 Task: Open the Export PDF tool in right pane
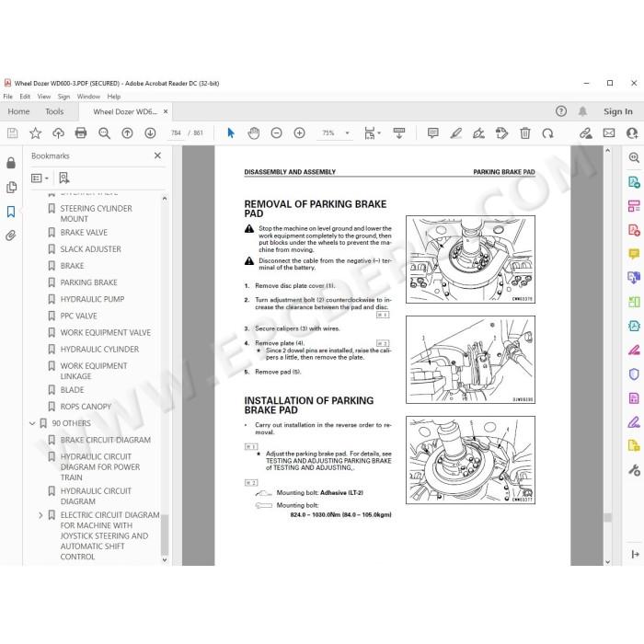[x=634, y=182]
